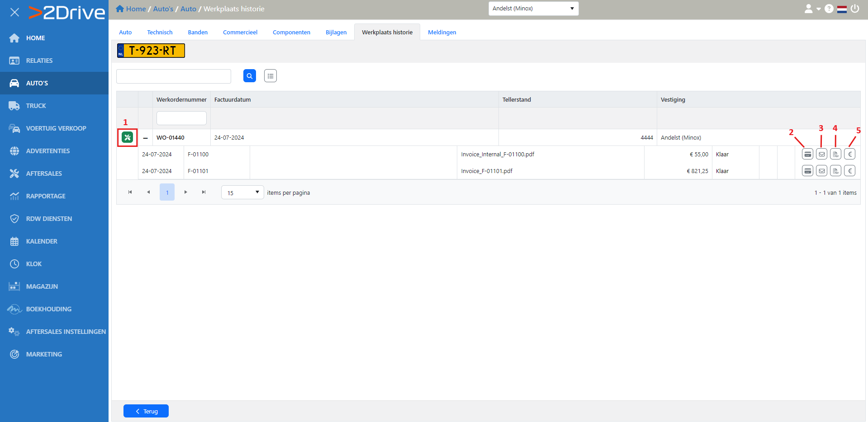The width and height of the screenshot is (868, 422).
Task: Collapse the WO-01440 work order row
Action: point(145,138)
